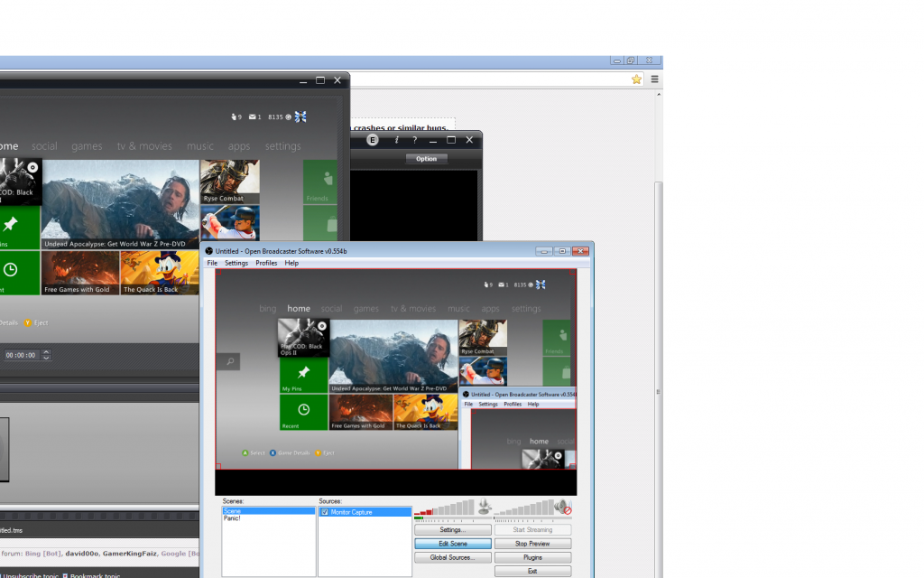Click the OBS logo in the title bar
The width and height of the screenshot is (924, 578).
(208, 251)
